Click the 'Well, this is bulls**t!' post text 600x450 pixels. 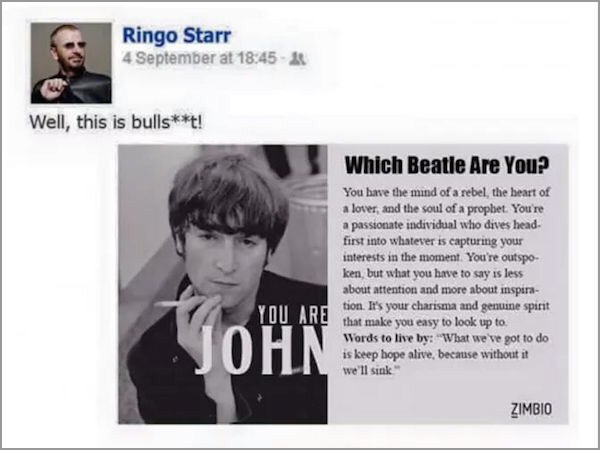[x=116, y=122]
